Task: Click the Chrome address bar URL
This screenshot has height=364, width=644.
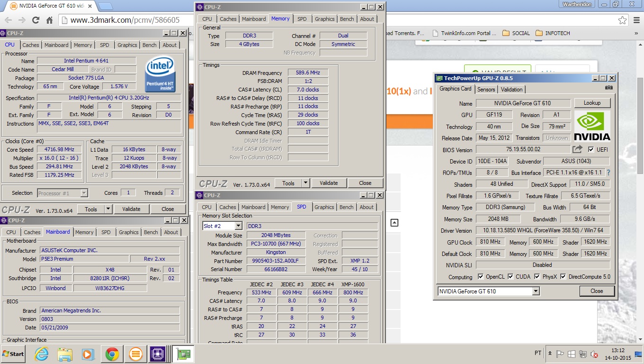Action: coord(125,20)
